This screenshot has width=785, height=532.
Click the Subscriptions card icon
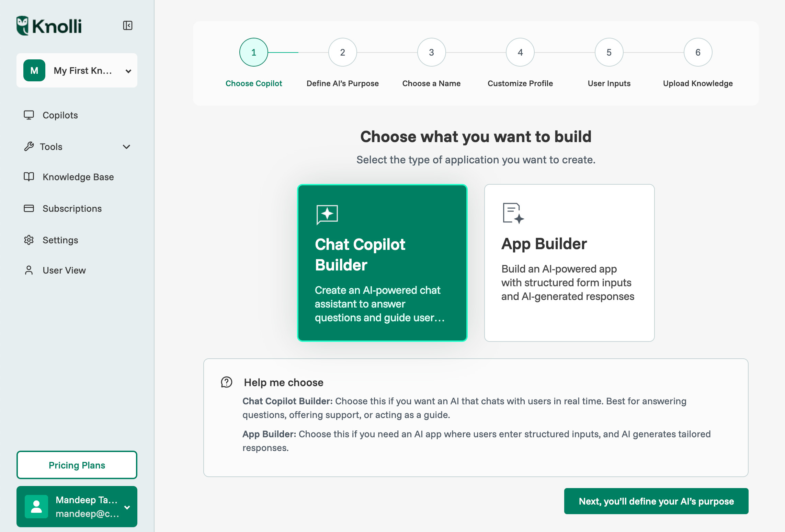pos(29,208)
